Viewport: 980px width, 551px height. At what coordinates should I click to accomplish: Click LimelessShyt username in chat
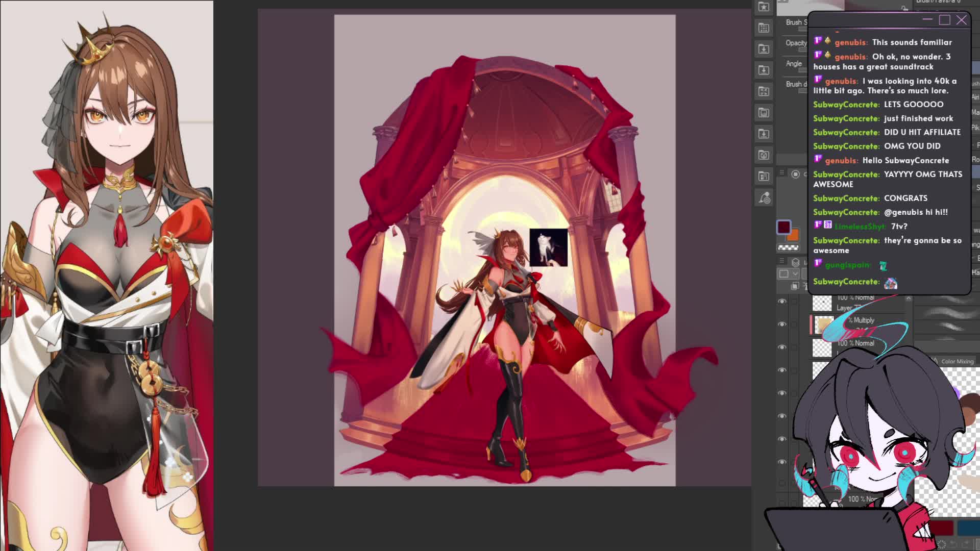coord(861,226)
